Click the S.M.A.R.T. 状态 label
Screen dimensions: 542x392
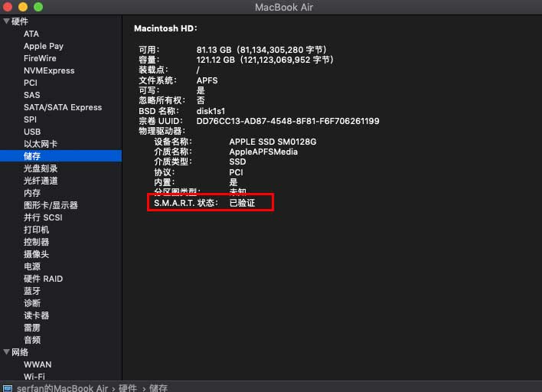(186, 203)
